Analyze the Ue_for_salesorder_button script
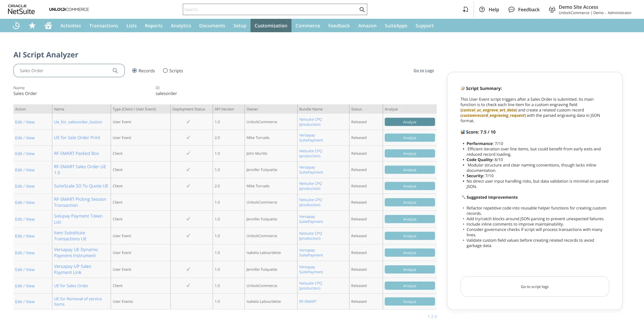Viewport: 644px width, 334px height. click(x=410, y=122)
